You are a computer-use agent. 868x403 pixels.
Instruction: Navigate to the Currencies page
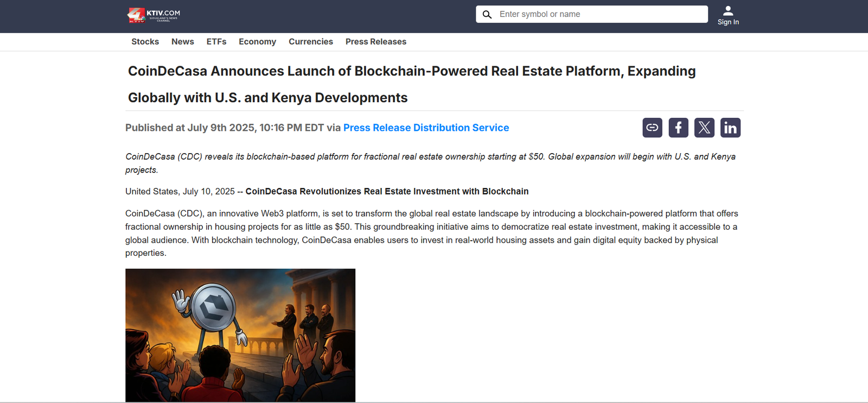point(310,42)
